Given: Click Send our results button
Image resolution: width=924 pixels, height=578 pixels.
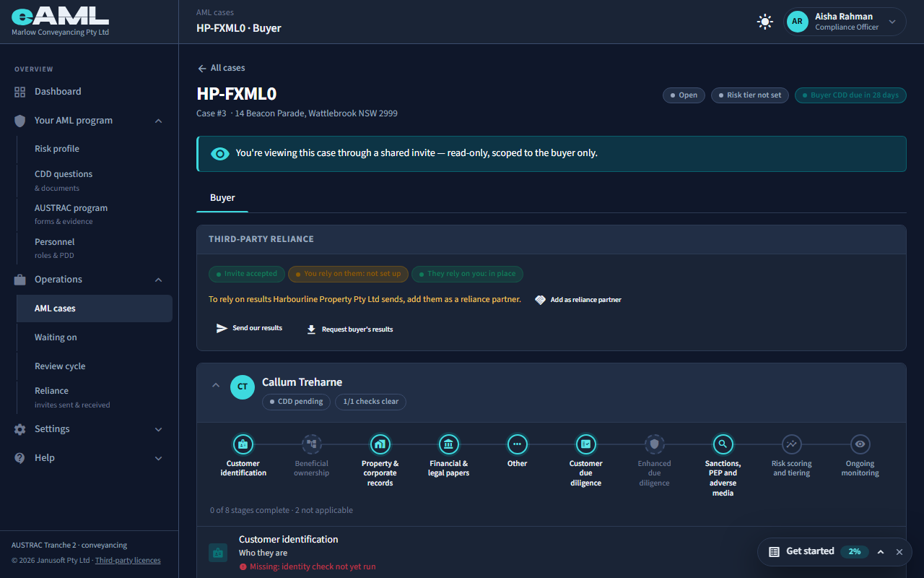Looking at the screenshot, I should pyautogui.click(x=250, y=328).
